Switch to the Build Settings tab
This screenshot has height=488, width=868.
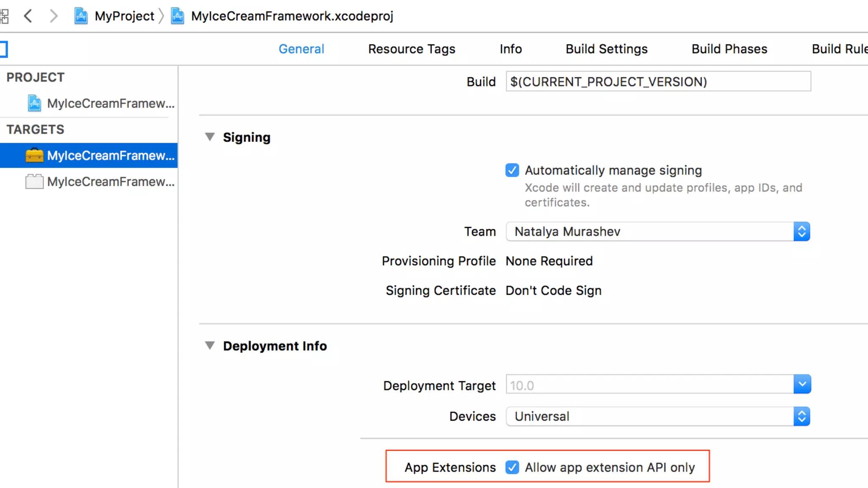pos(606,49)
